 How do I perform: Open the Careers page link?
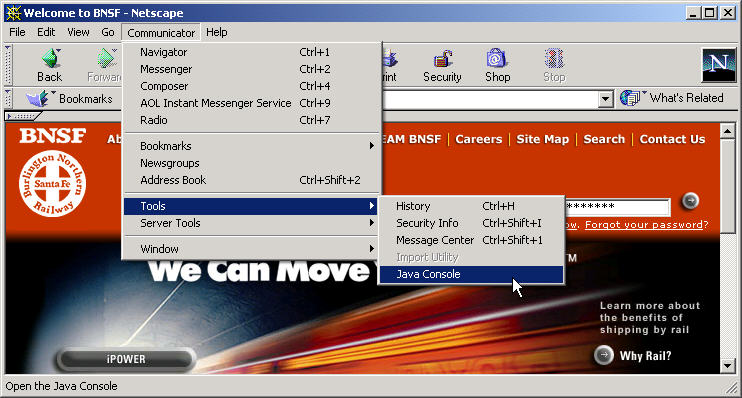pyautogui.click(x=478, y=139)
